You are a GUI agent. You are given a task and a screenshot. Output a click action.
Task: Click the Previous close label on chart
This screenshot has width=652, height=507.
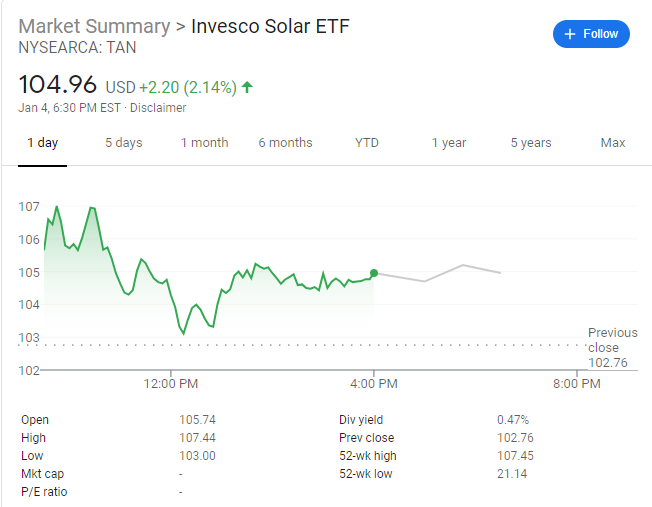[612, 340]
